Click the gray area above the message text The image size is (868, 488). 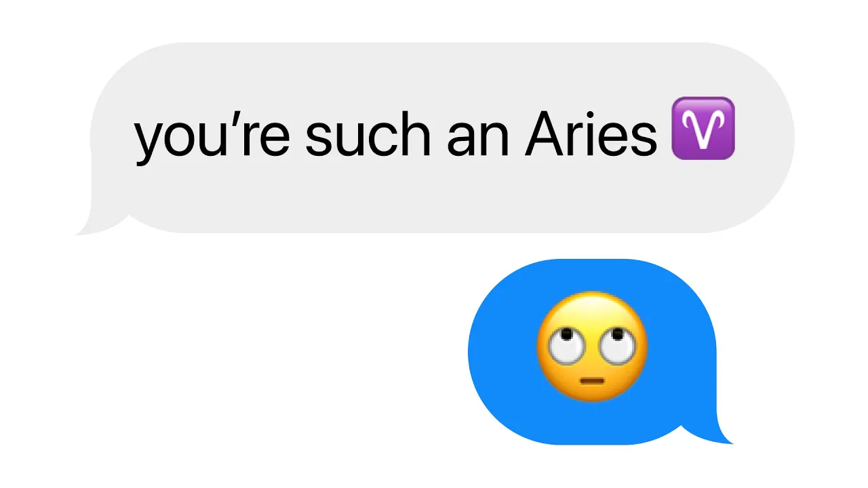tap(434, 70)
